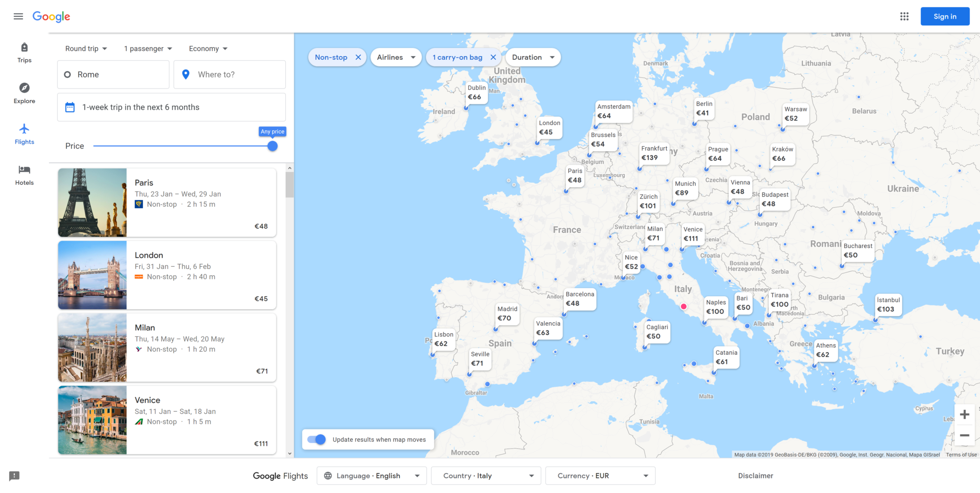Open the map Terms of Use link

point(961,455)
